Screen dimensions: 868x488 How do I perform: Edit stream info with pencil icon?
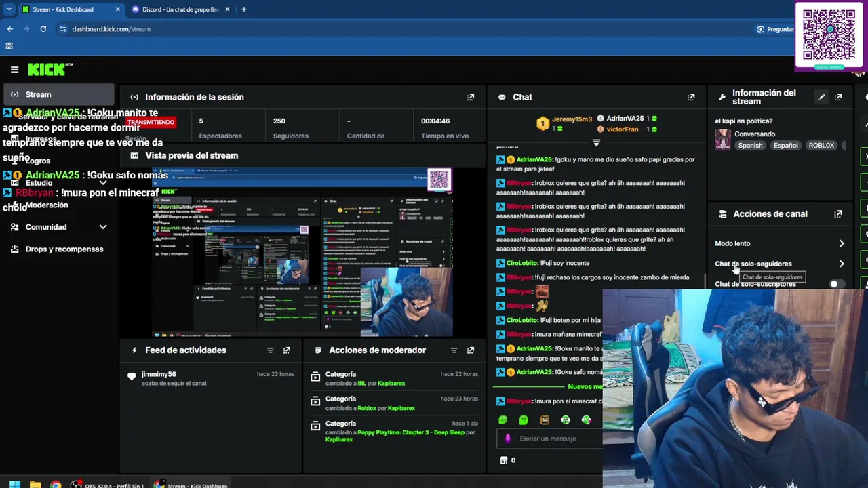click(x=821, y=97)
